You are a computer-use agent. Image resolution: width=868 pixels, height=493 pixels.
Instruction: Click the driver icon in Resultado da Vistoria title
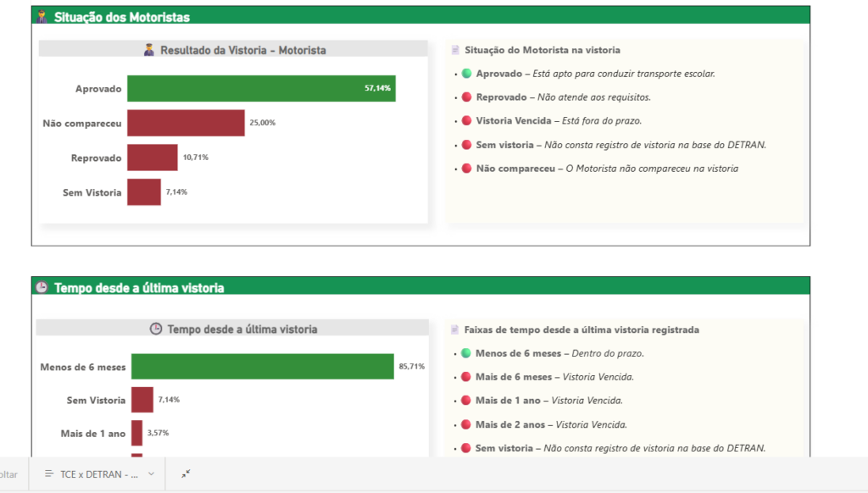click(x=149, y=50)
